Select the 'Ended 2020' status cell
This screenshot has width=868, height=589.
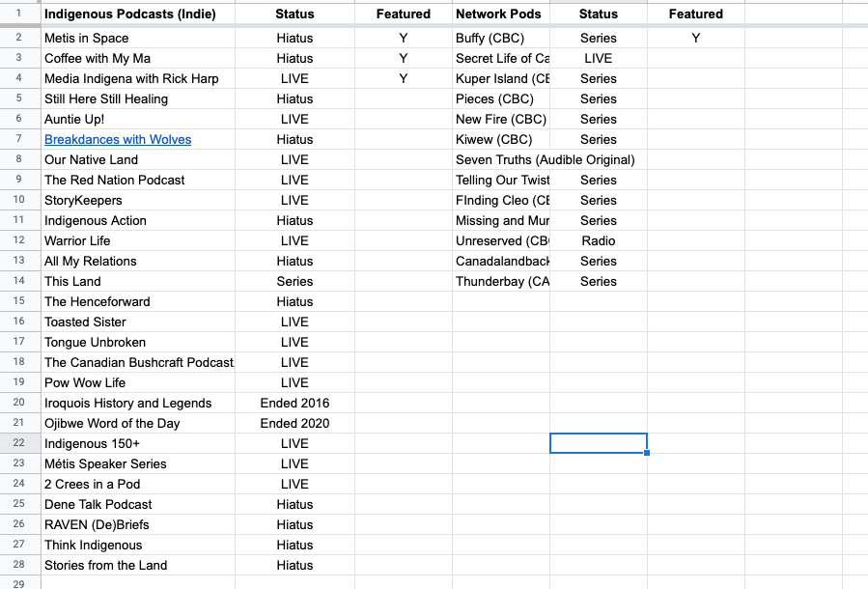(x=294, y=424)
